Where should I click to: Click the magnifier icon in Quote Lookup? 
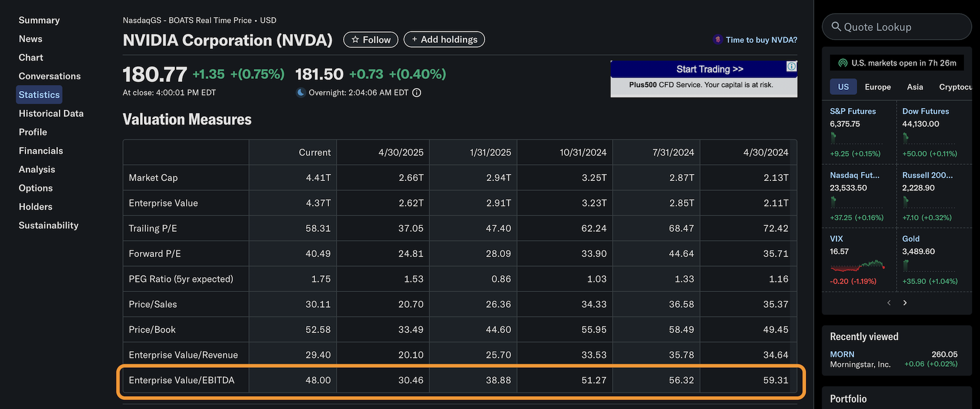click(836, 27)
